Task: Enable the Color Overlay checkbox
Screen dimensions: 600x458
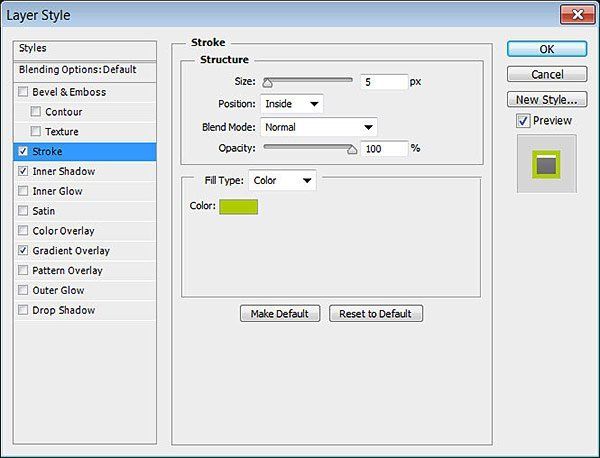Action: (23, 231)
